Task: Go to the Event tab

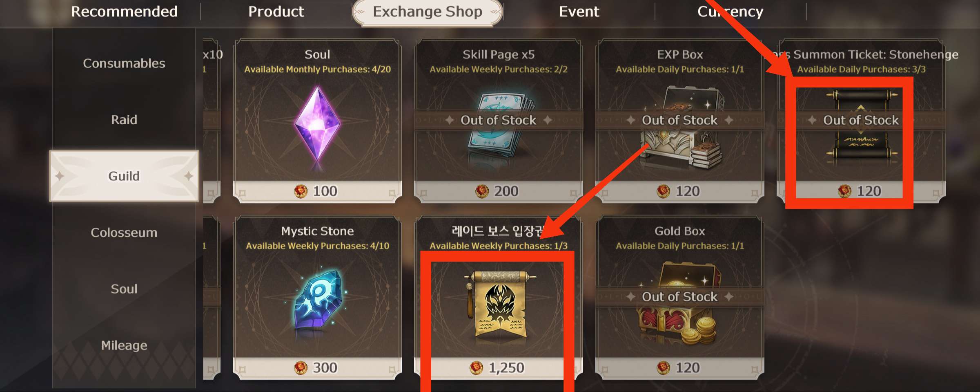Action: (x=579, y=11)
